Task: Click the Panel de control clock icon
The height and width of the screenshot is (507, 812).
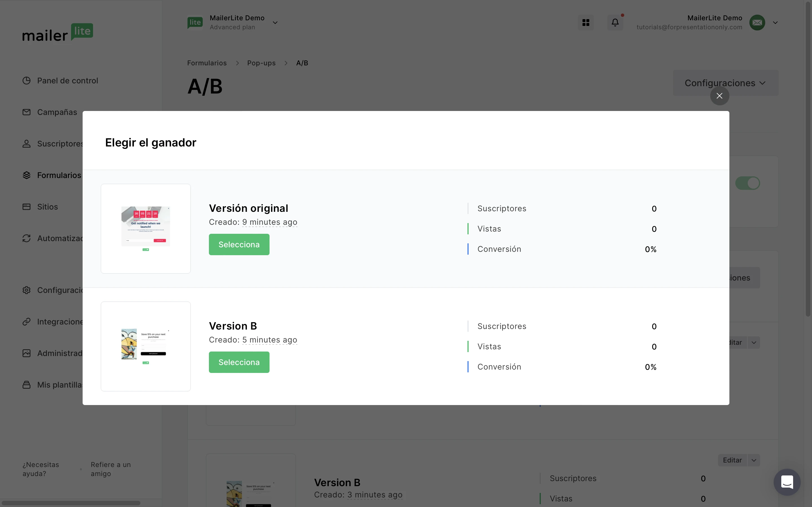Action: (27, 81)
